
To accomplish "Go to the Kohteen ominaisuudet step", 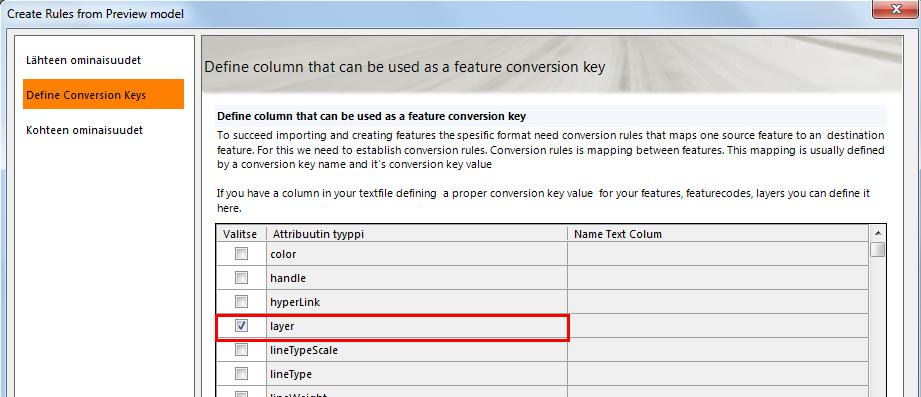I will click(x=84, y=130).
